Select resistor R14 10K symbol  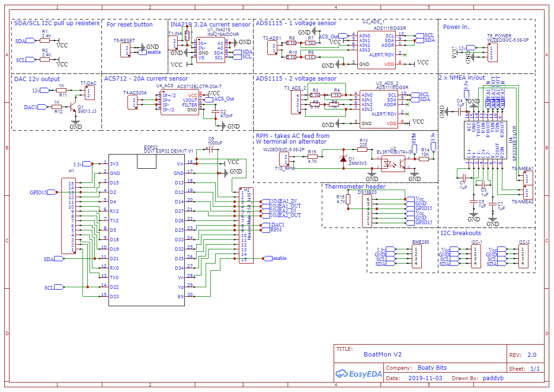pos(424,159)
